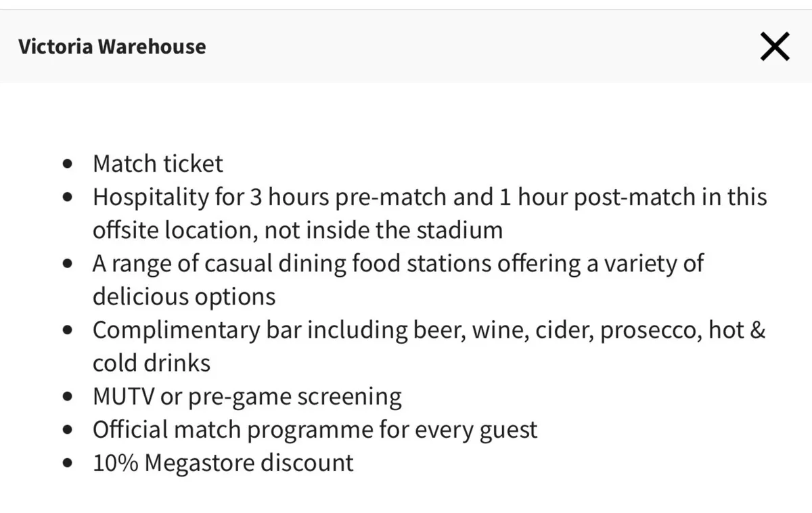Click the bullet beside Official match programme

coord(67,429)
